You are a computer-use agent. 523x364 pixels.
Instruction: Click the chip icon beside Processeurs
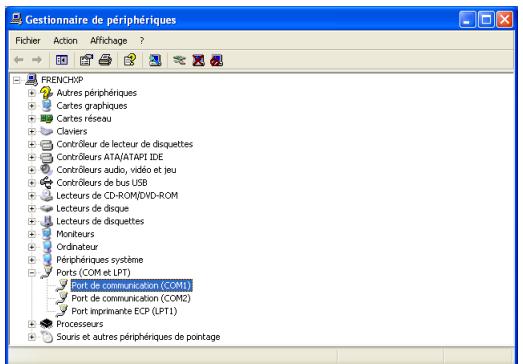tap(46, 324)
